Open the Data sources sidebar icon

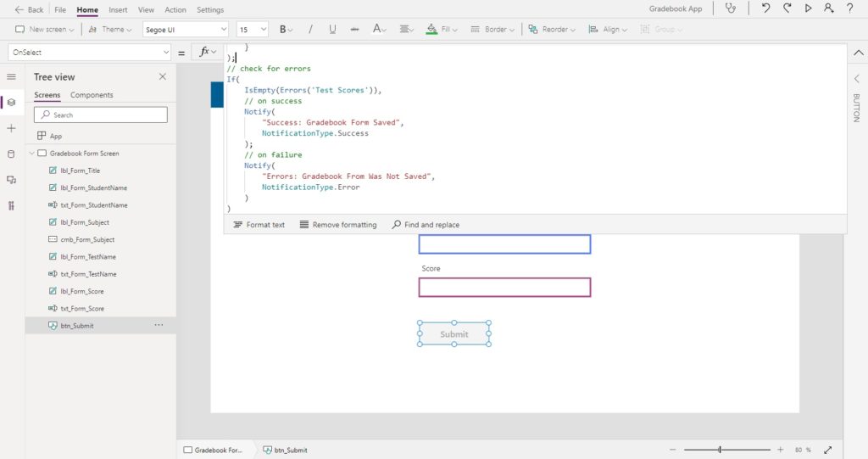[11, 154]
